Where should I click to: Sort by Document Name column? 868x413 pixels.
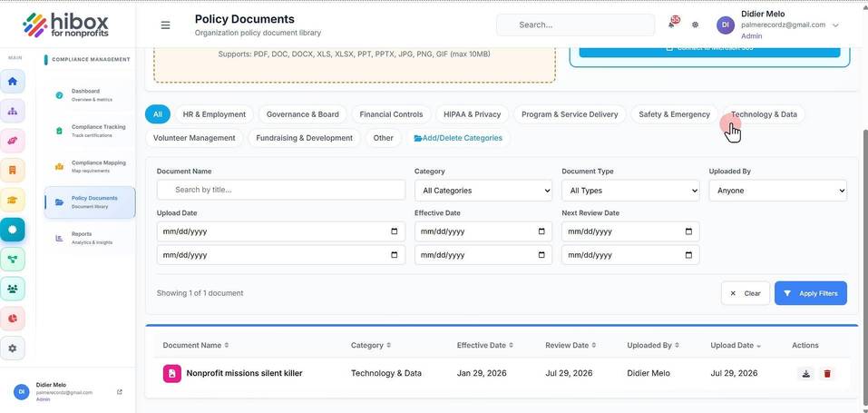click(195, 345)
